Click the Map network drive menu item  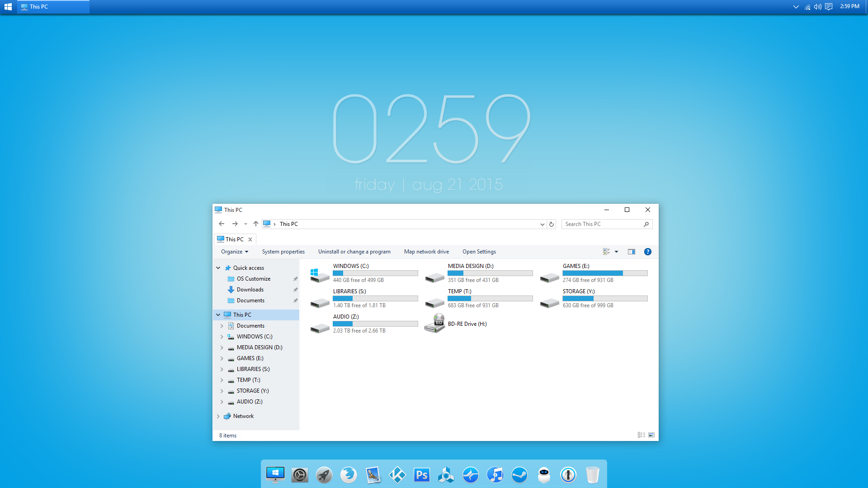click(x=426, y=251)
